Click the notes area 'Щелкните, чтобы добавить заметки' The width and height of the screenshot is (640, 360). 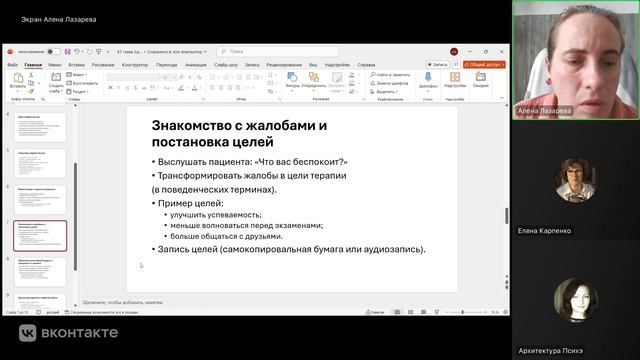point(122,302)
